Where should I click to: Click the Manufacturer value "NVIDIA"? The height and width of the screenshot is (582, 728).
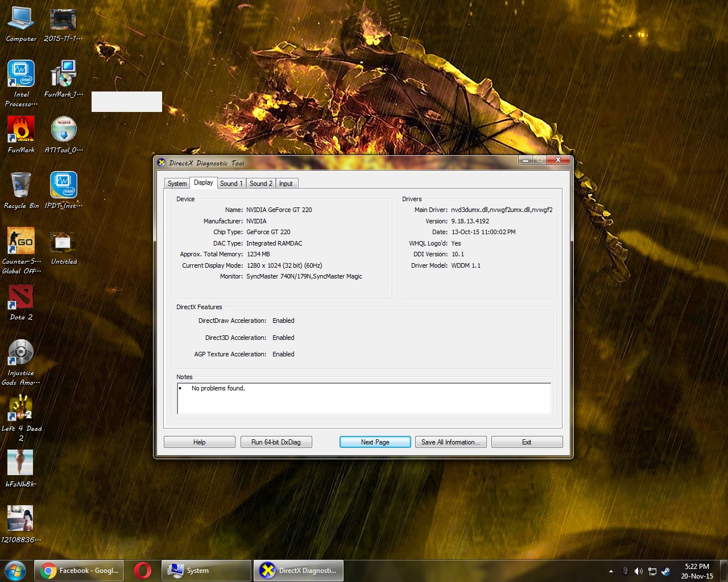pos(257,221)
